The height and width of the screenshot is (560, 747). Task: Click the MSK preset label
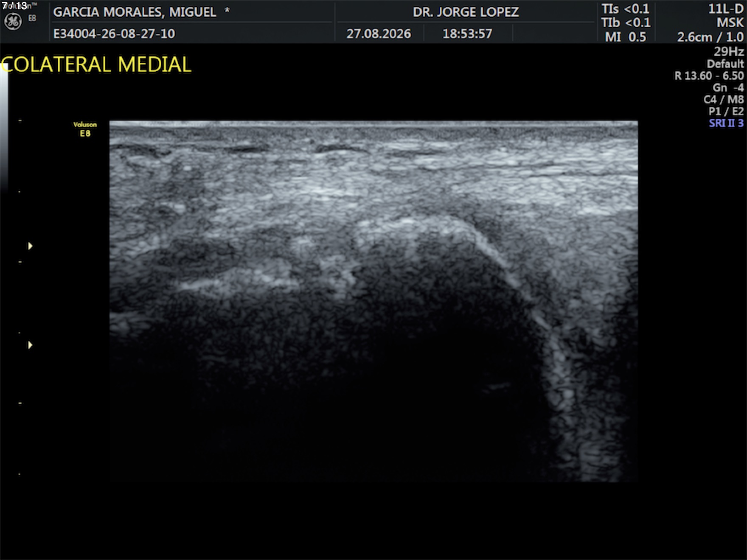(730, 22)
